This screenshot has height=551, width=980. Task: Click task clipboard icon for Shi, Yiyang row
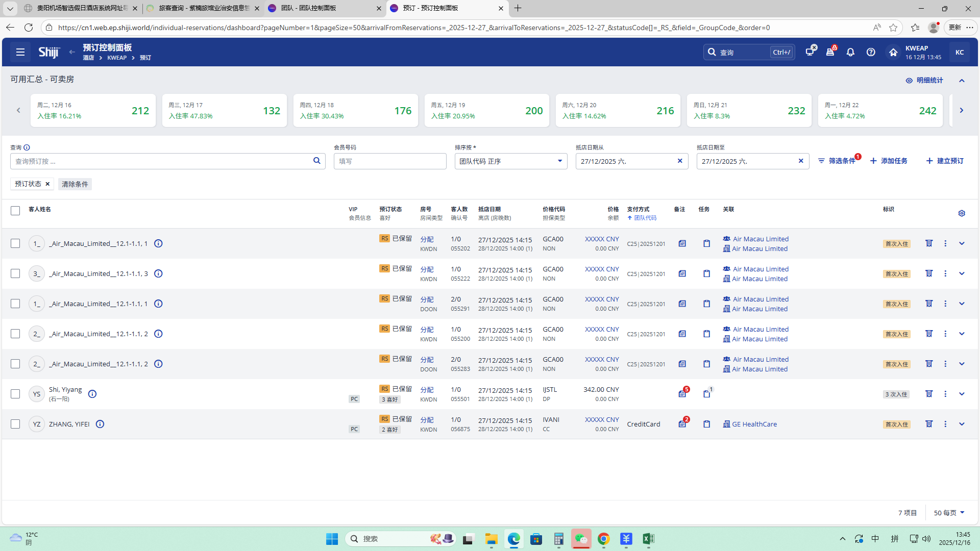tap(706, 394)
